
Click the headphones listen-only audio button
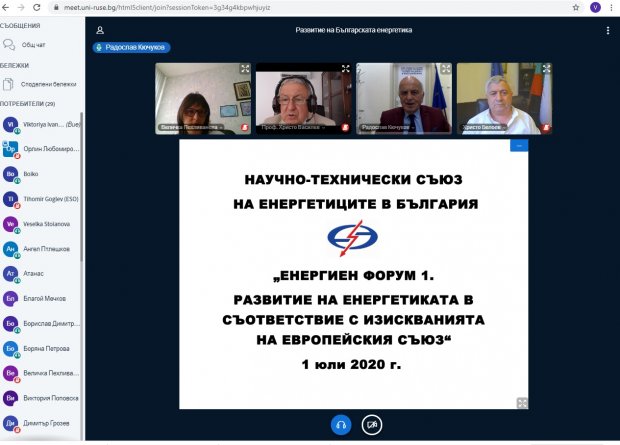point(341,424)
